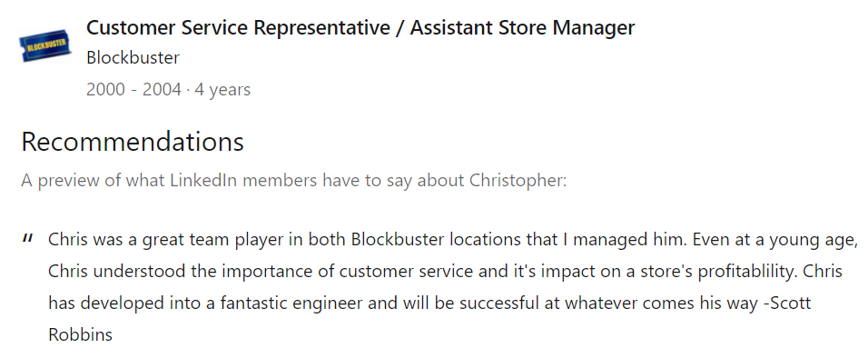The image size is (868, 358).
Task: Open the Customer Service Representative job title
Action: (x=238, y=27)
